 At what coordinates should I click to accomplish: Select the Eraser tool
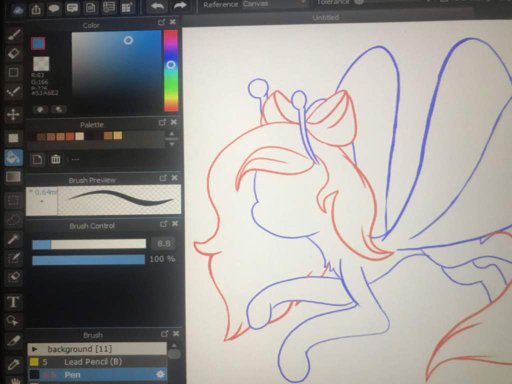click(x=13, y=53)
